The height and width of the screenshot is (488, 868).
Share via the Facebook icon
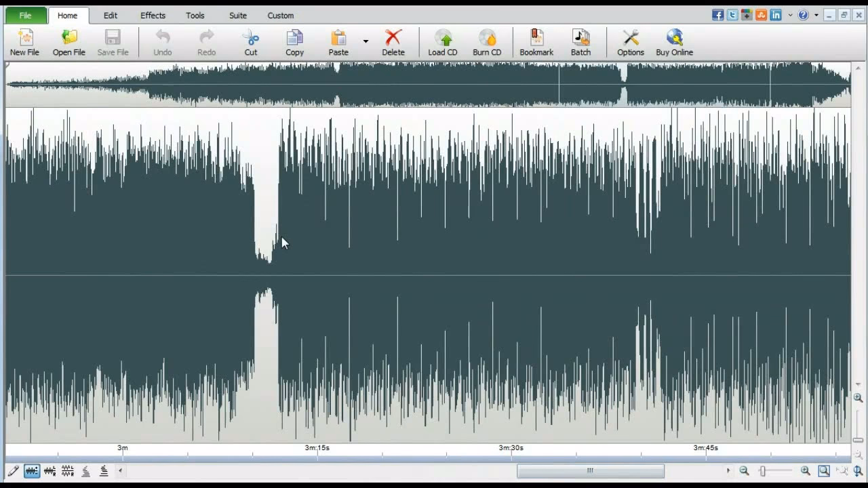point(718,14)
